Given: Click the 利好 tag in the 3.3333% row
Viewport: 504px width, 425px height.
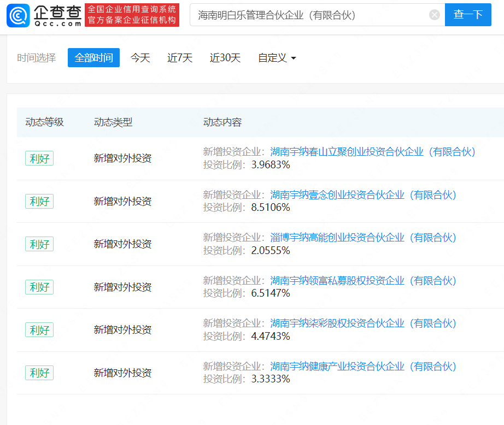Looking at the screenshot, I should click(x=39, y=373).
